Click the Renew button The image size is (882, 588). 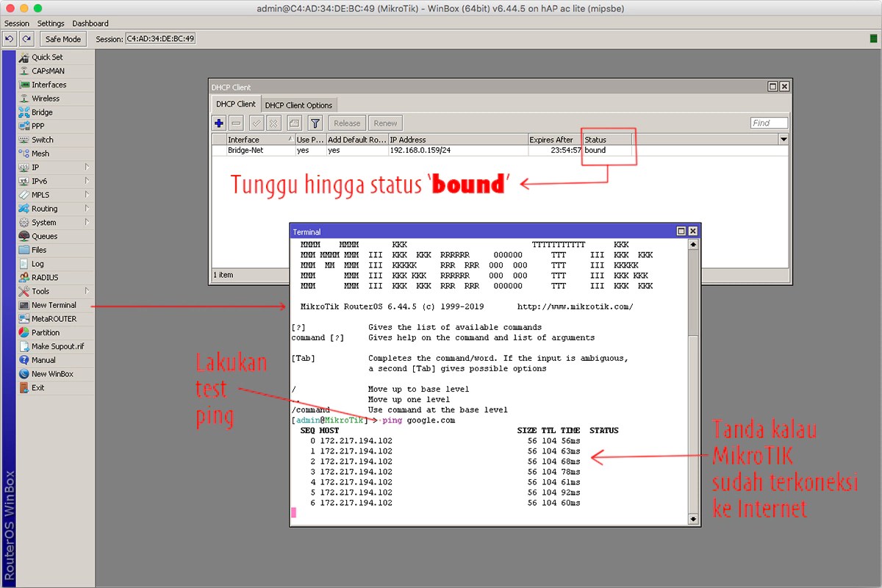[x=385, y=123]
